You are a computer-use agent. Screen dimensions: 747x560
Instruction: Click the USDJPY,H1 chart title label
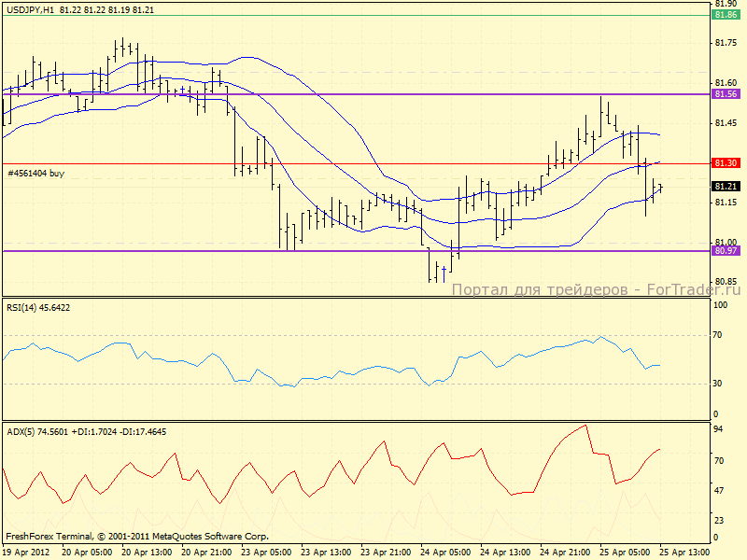(x=29, y=9)
